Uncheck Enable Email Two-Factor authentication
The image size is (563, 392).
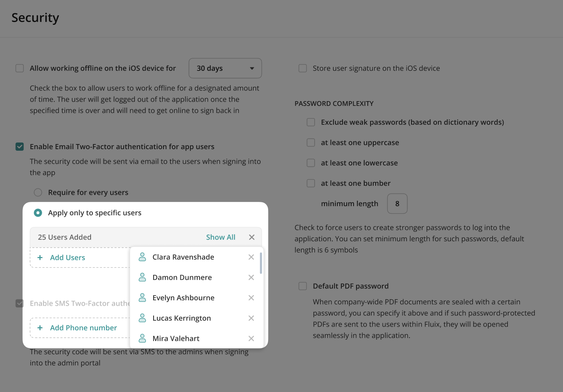[20, 147]
